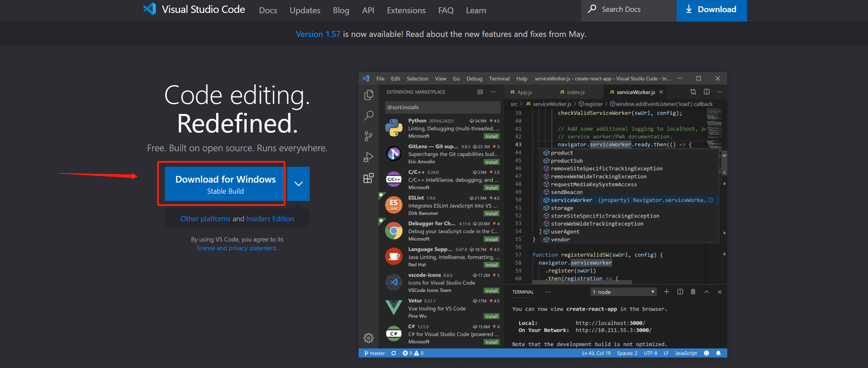Screen dimensions: 868x368
Task: Open the 1: node terminal selector dropdown
Action: (623, 292)
